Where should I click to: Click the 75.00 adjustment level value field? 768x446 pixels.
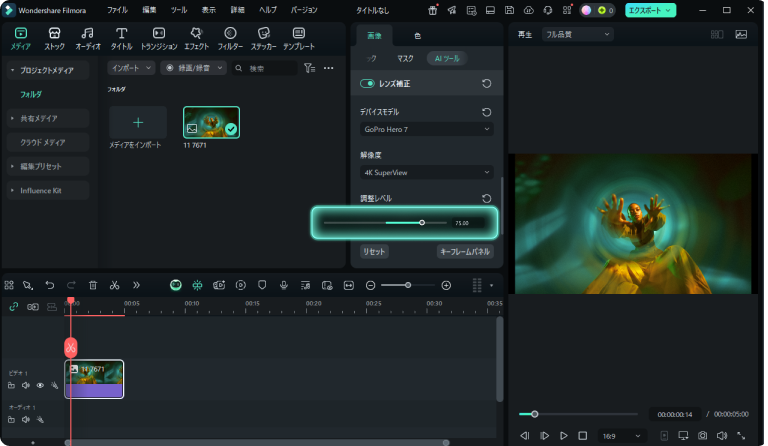(x=468, y=223)
